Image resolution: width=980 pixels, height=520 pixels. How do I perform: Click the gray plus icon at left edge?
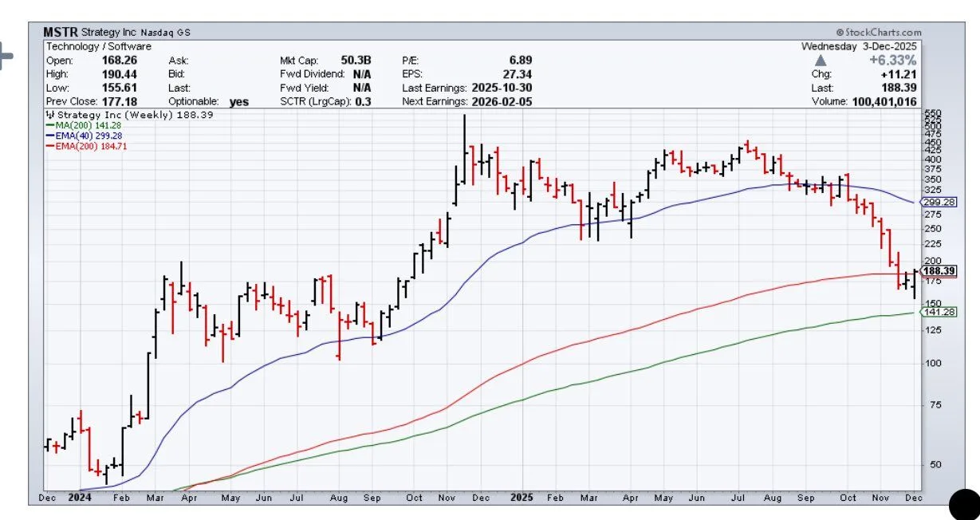click(6, 57)
